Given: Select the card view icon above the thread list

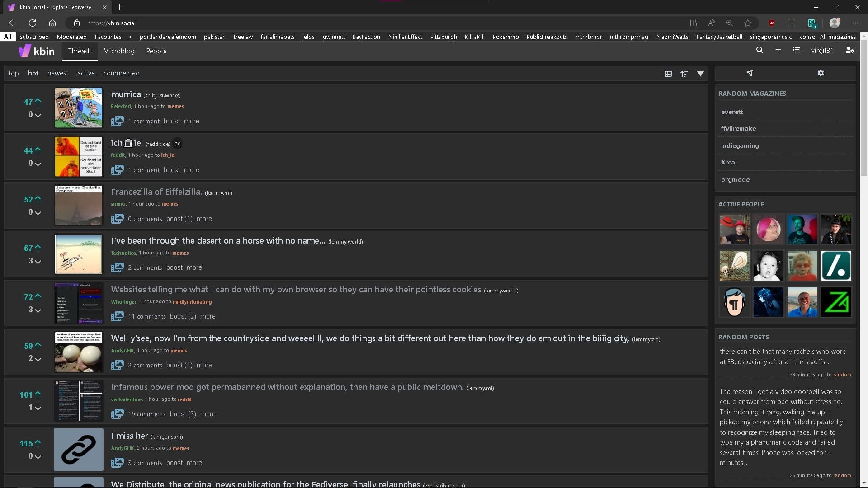Looking at the screenshot, I should (x=669, y=73).
